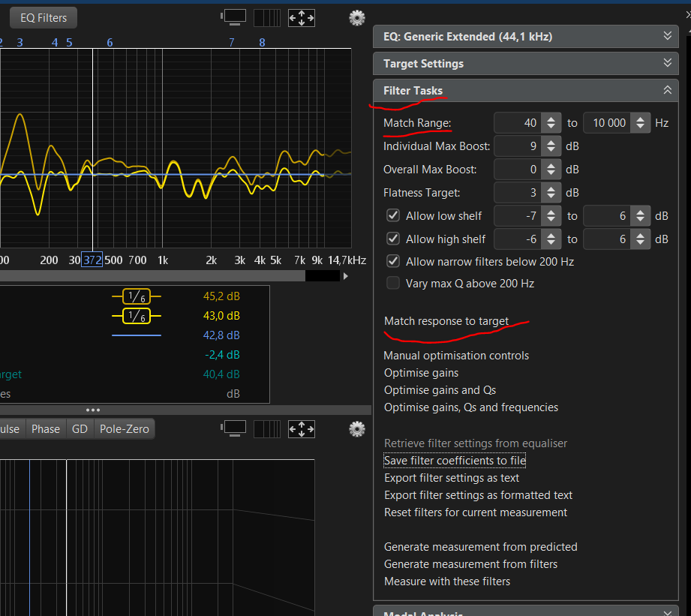Increase low shelf maximum 6 dB

(640, 212)
